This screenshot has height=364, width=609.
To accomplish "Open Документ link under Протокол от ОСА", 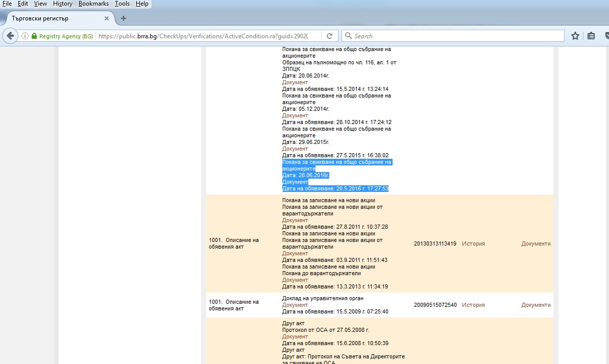I will point(295,336).
